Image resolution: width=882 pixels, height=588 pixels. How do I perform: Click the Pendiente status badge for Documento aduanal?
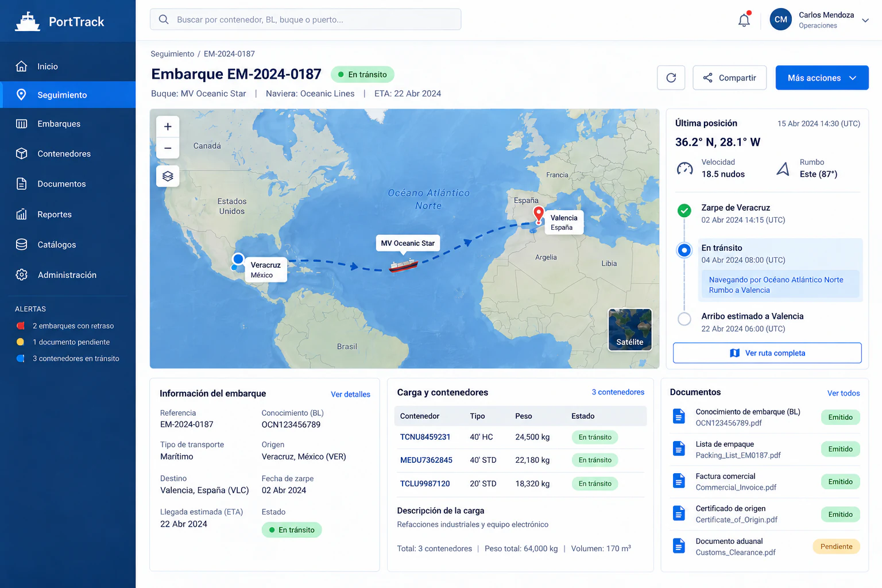836,547
